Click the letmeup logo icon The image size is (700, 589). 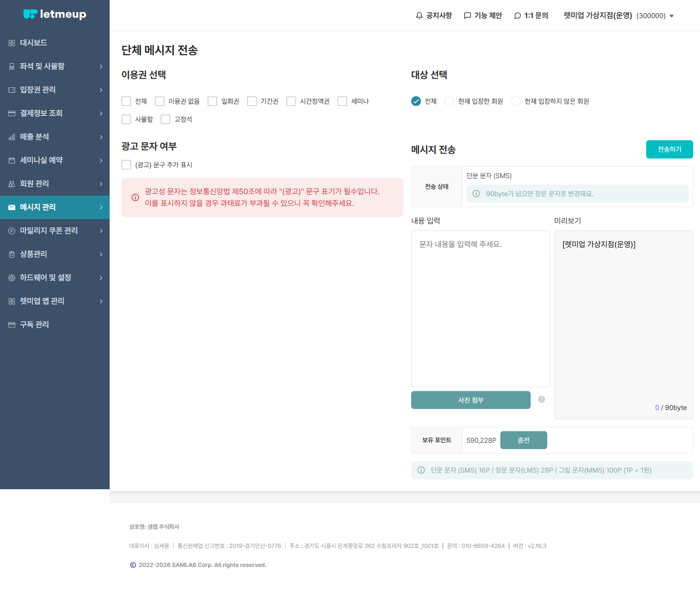[x=30, y=14]
